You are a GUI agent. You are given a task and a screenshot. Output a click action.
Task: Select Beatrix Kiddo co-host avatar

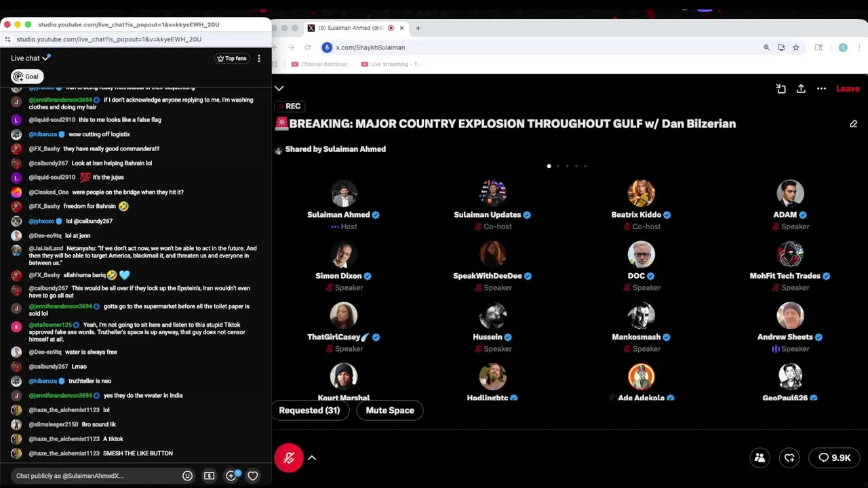click(641, 193)
